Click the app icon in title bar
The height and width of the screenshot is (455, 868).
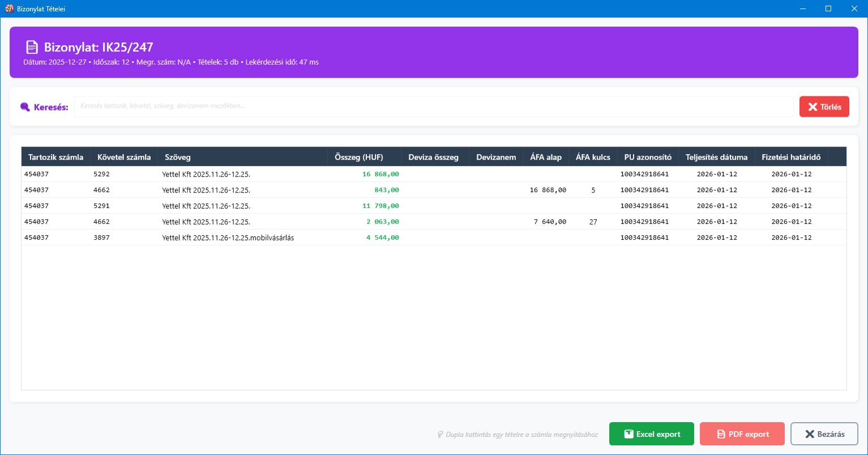pyautogui.click(x=9, y=8)
